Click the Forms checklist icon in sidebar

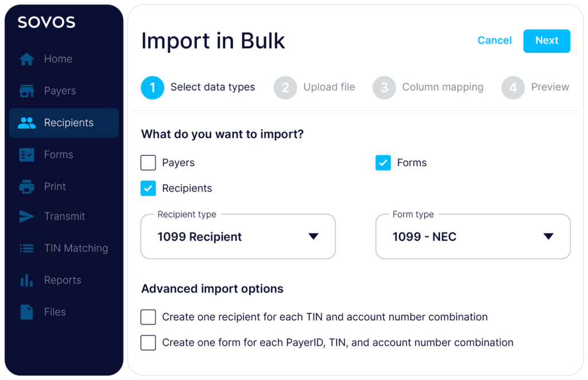26,155
